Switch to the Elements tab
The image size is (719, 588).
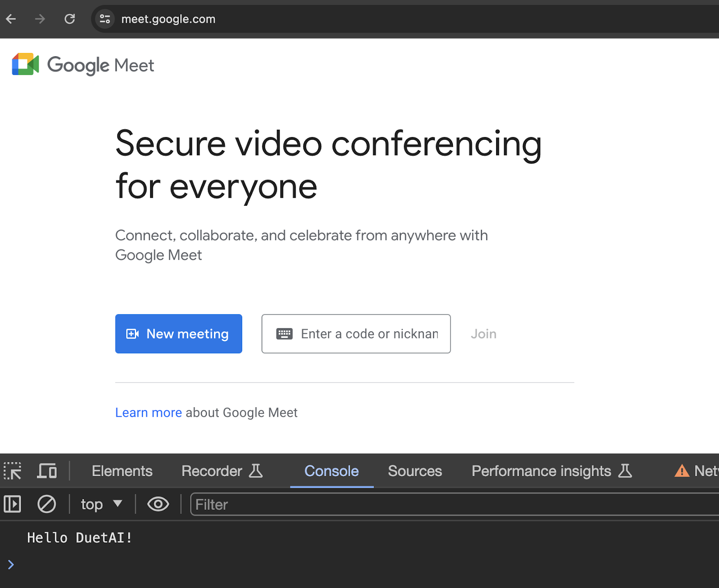tap(122, 471)
